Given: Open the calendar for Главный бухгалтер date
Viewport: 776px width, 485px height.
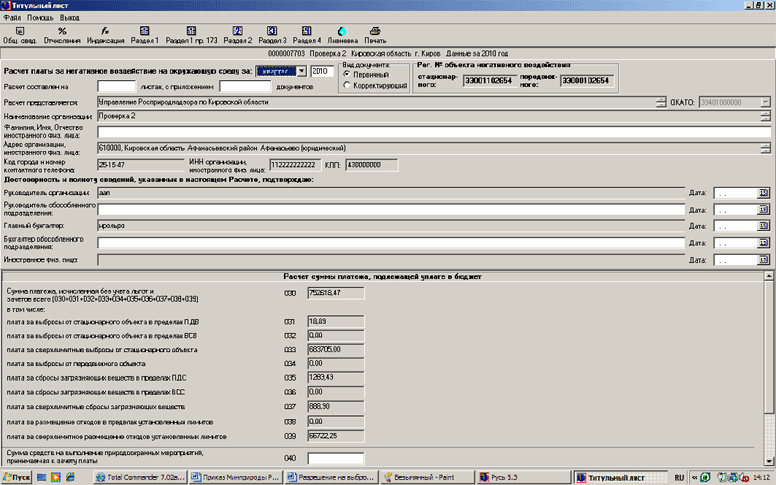Looking at the screenshot, I should [764, 227].
